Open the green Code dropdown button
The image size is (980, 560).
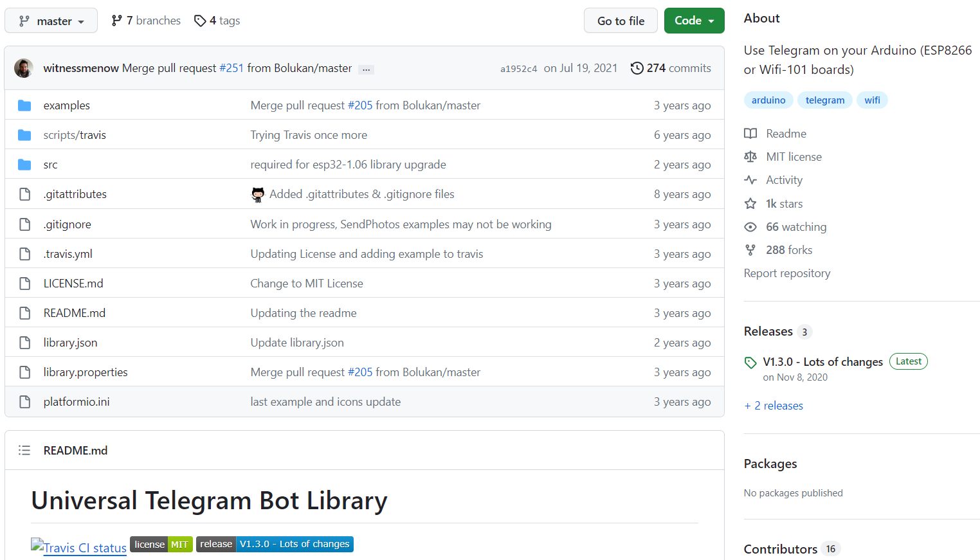[x=694, y=21]
